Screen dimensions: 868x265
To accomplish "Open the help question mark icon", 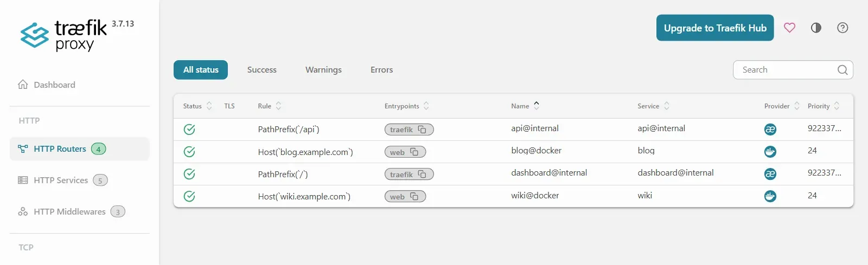I will [843, 28].
